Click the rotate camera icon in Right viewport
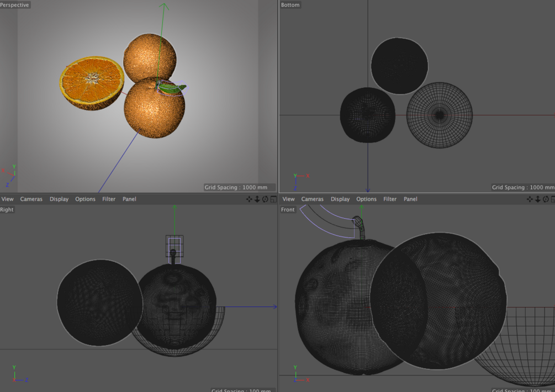Screen dimensions: 555x392 (265, 199)
